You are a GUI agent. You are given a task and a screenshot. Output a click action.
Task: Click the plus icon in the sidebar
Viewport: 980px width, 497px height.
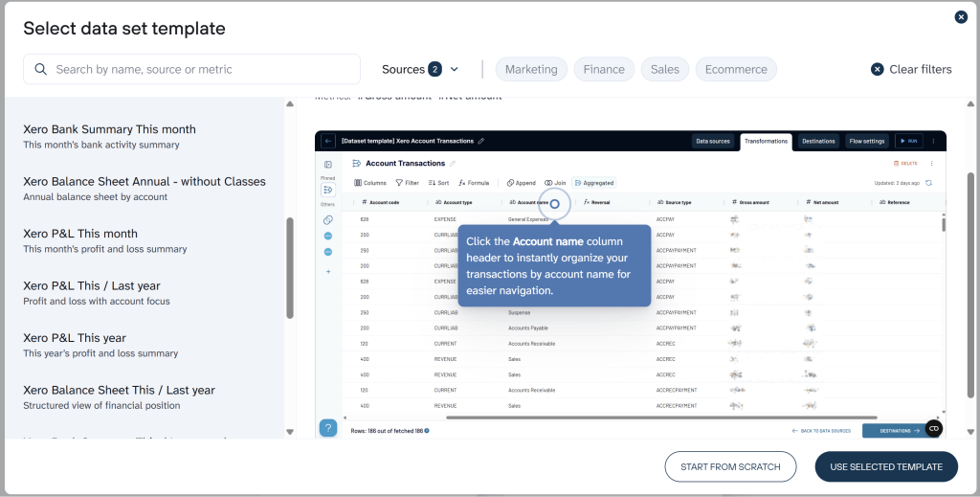(x=328, y=271)
